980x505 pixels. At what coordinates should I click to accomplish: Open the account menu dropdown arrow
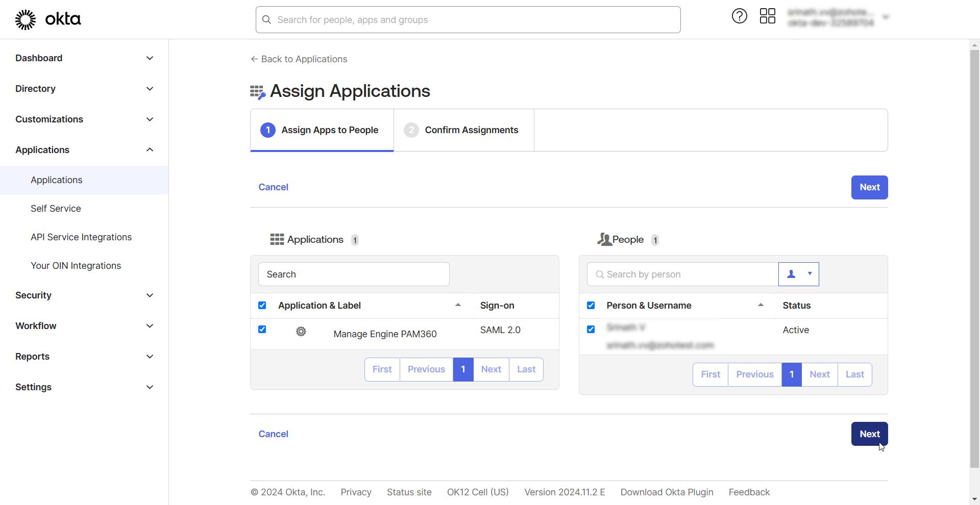tap(886, 16)
